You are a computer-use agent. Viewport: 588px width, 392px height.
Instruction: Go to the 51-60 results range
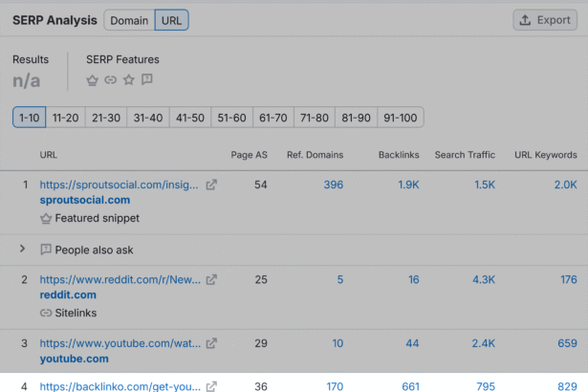231,118
